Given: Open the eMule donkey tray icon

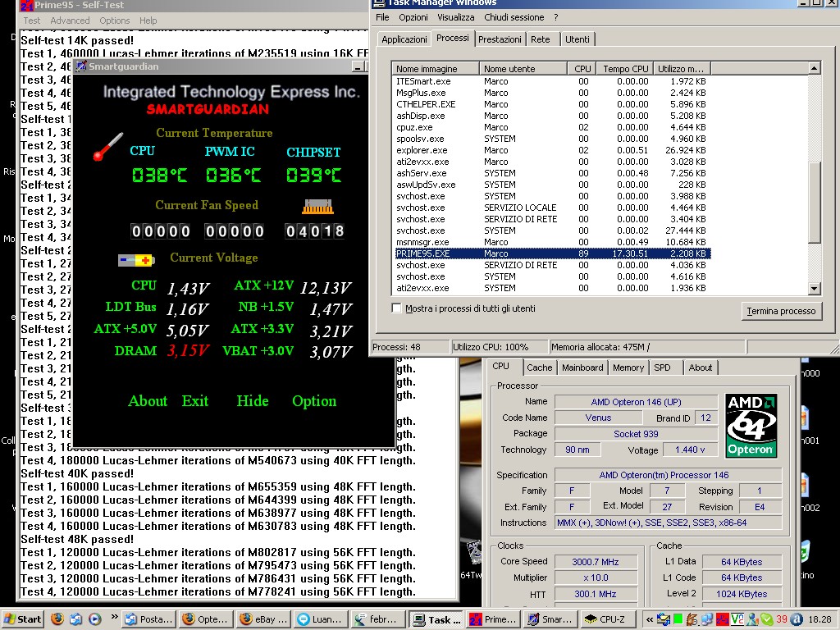Looking at the screenshot, I should click(692, 619).
